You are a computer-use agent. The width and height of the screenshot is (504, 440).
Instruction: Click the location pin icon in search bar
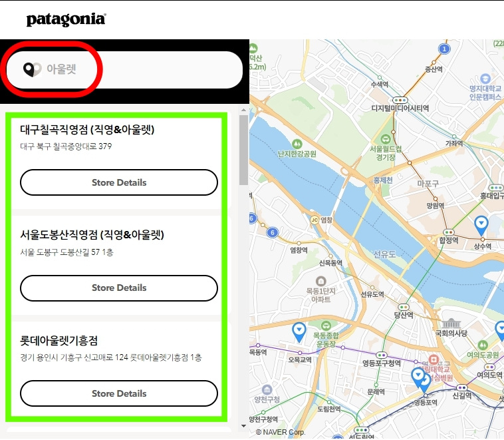[x=33, y=69]
